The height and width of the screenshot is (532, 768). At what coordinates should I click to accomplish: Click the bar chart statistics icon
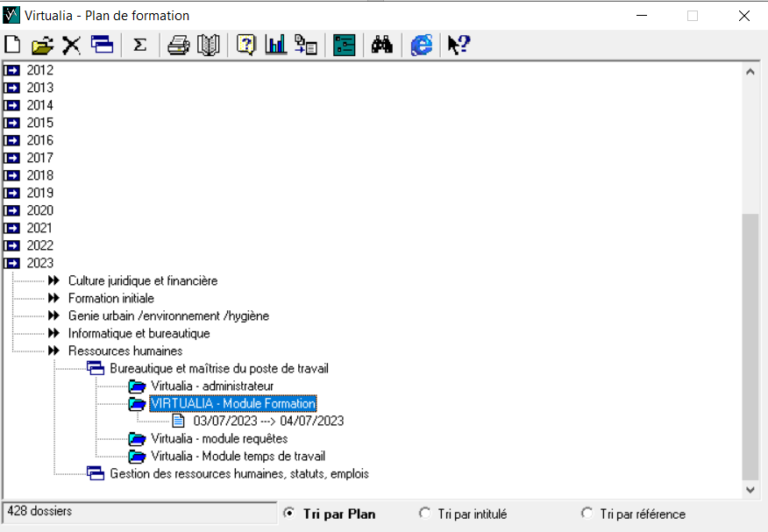point(276,46)
